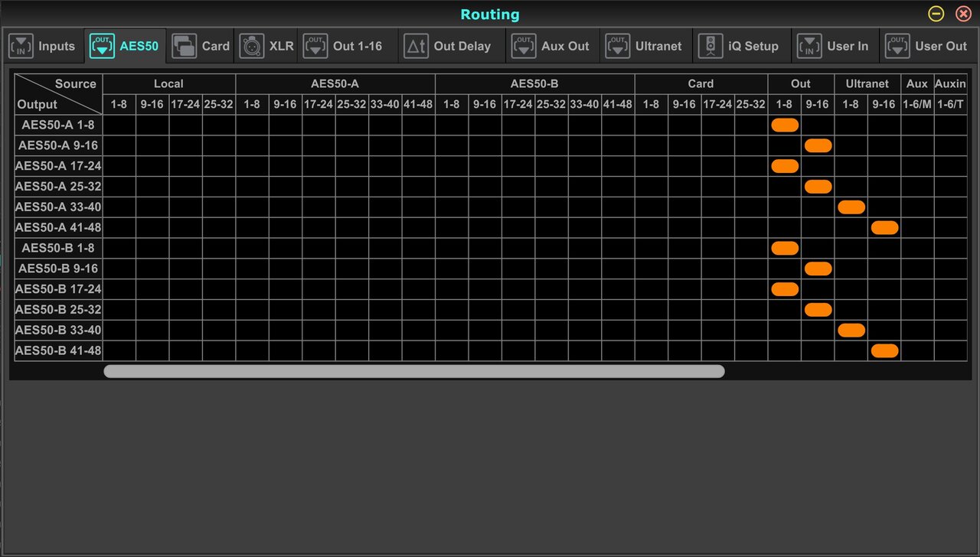Click the AES50-B 41-48 row label
The width and height of the screenshot is (980, 557).
point(58,350)
